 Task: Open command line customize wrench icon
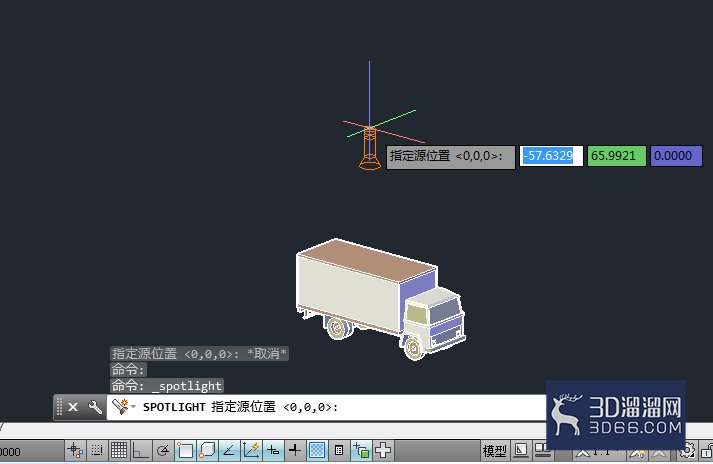tap(95, 407)
